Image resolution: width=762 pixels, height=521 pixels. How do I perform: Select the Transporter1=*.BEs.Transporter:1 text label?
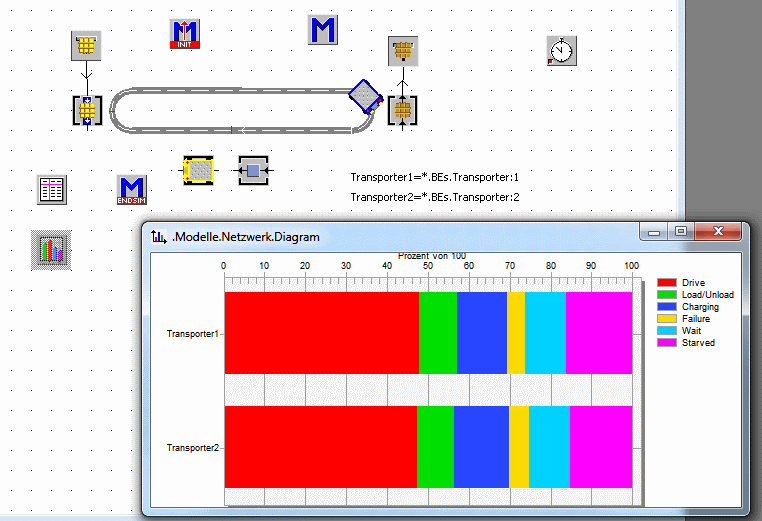[434, 177]
